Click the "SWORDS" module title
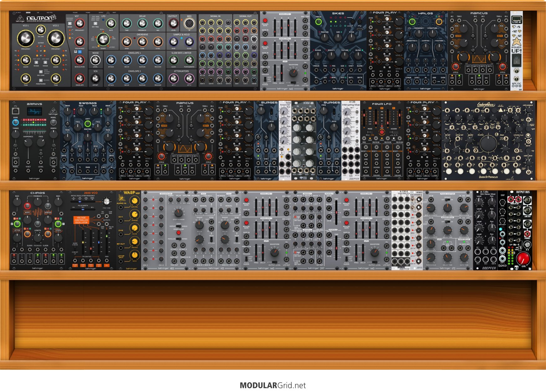Screen dimensions: 546x392 88,103
